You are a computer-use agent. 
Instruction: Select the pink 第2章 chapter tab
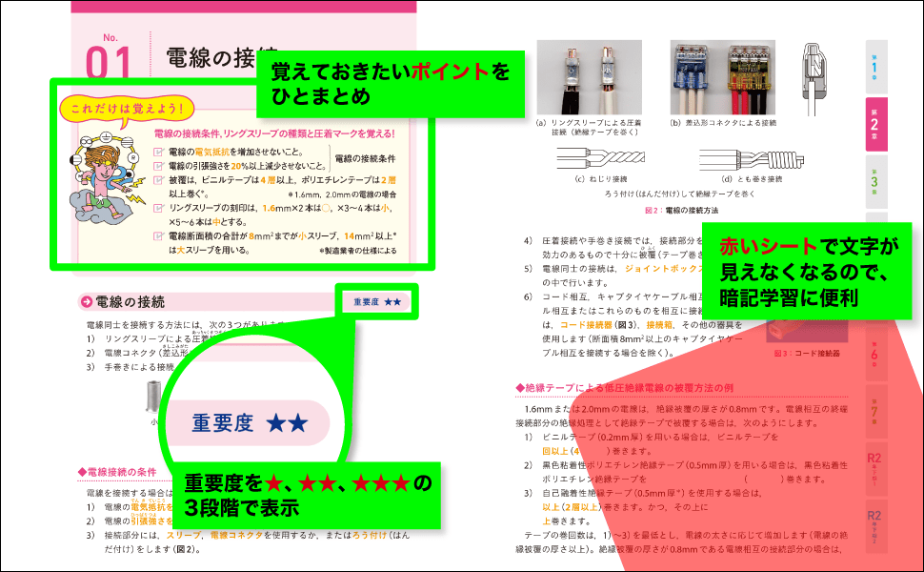[x=875, y=125]
